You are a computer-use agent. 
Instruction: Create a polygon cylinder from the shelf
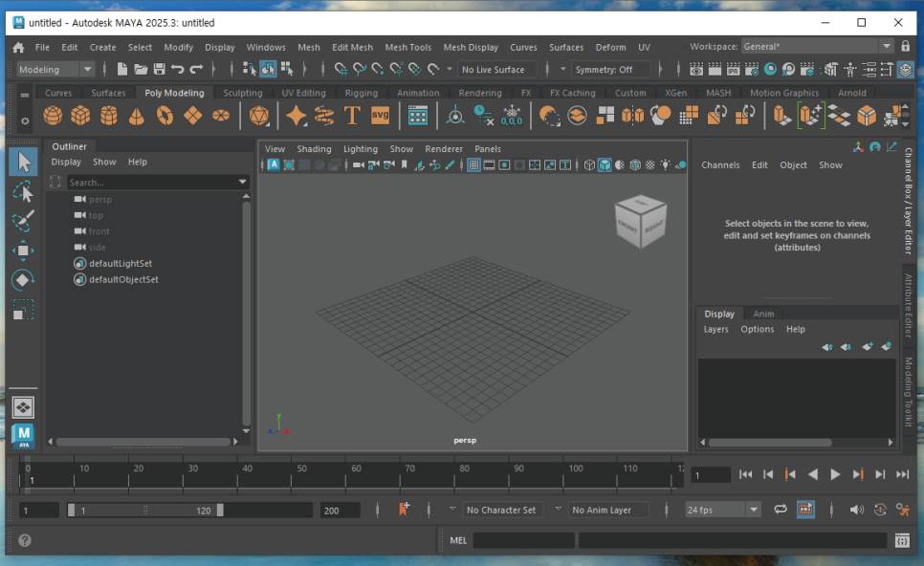[108, 116]
